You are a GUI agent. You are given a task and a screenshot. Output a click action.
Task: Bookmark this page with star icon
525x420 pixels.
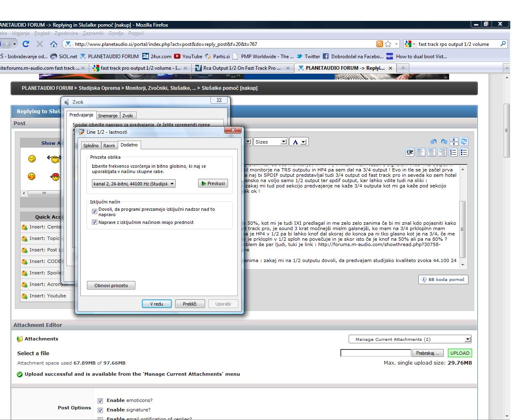(388, 44)
